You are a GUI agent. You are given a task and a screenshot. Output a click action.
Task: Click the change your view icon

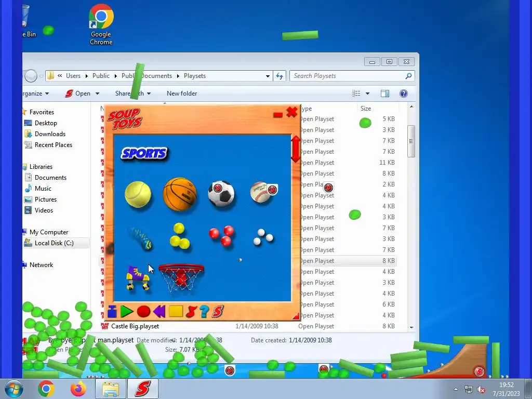356,94
